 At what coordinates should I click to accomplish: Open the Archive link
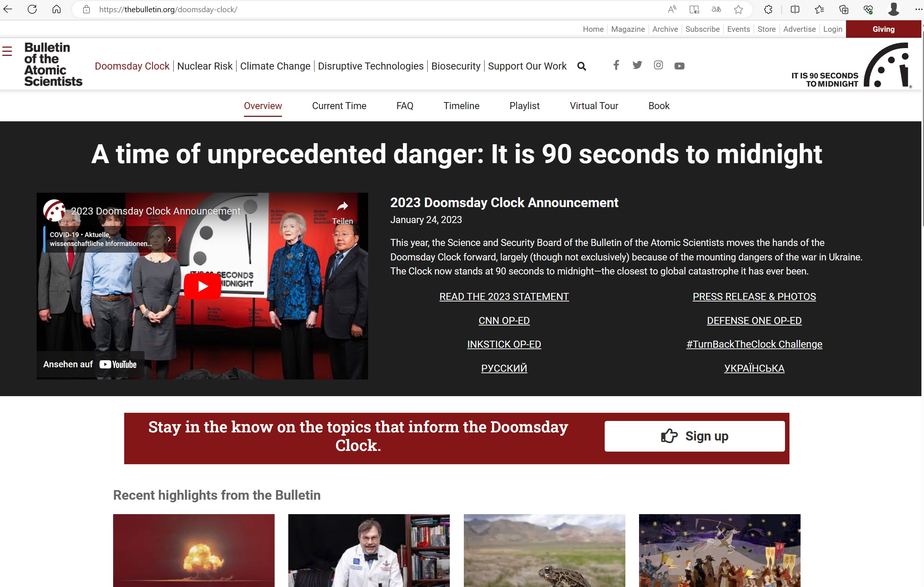coord(665,29)
